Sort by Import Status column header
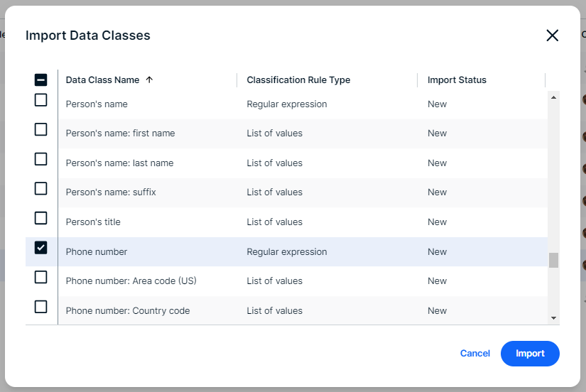The height and width of the screenshot is (392, 586). point(457,80)
